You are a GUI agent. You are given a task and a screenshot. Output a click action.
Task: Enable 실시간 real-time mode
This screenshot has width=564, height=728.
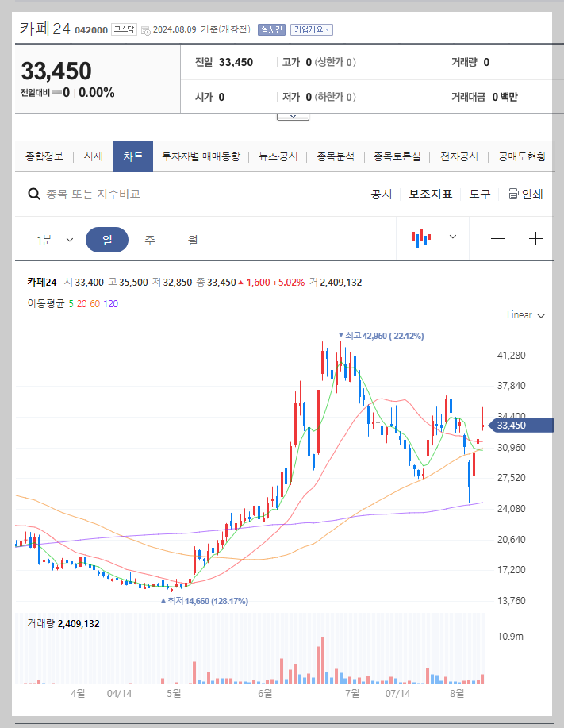274,29
